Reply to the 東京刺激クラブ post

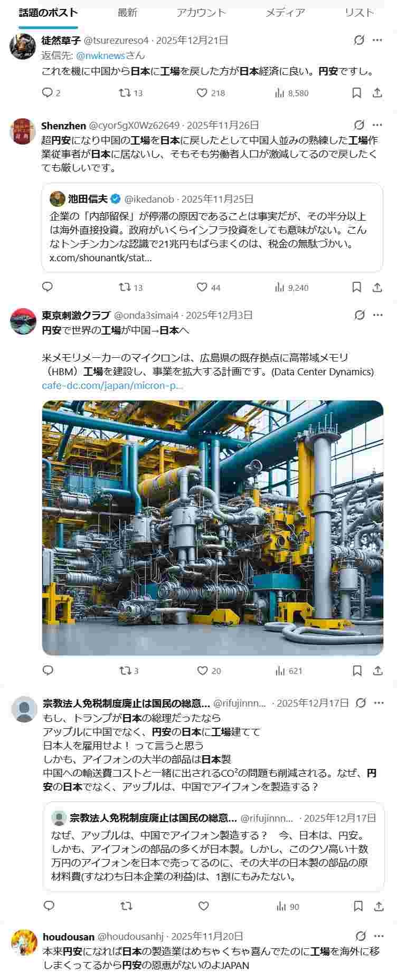click(x=48, y=670)
